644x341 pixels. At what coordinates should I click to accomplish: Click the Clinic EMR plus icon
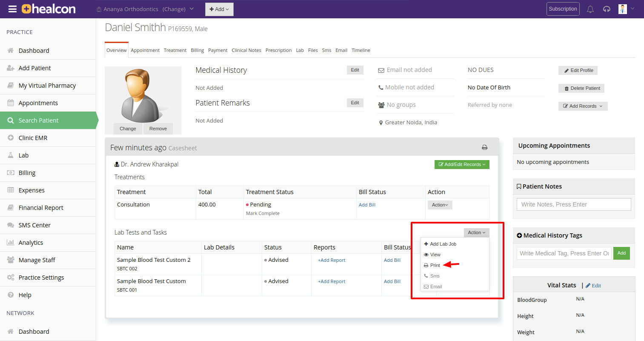tap(11, 138)
